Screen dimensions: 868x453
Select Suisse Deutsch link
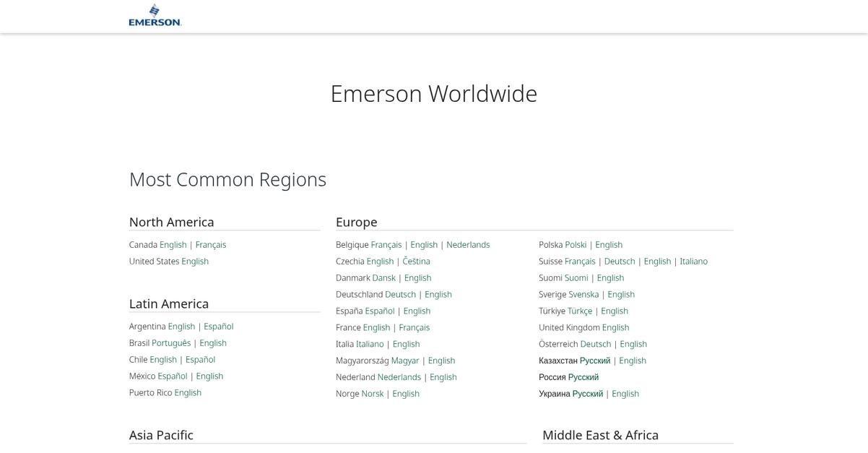pos(620,262)
